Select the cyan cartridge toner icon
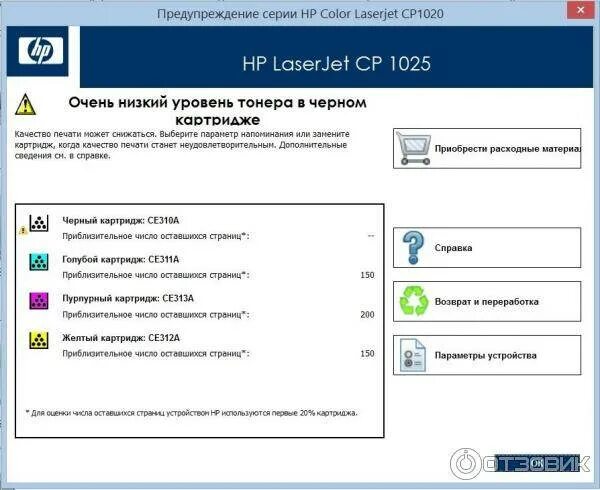The width and height of the screenshot is (600, 490). 39,262
